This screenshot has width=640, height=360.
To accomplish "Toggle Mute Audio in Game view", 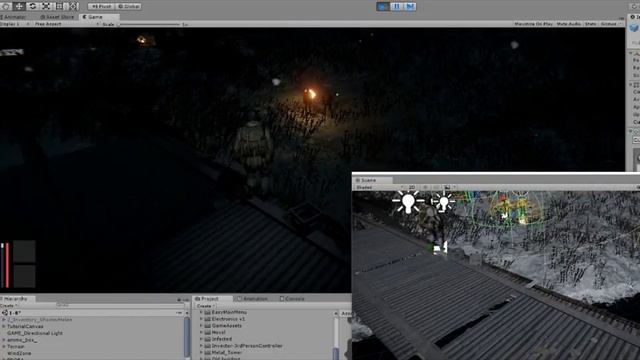I will pos(569,24).
